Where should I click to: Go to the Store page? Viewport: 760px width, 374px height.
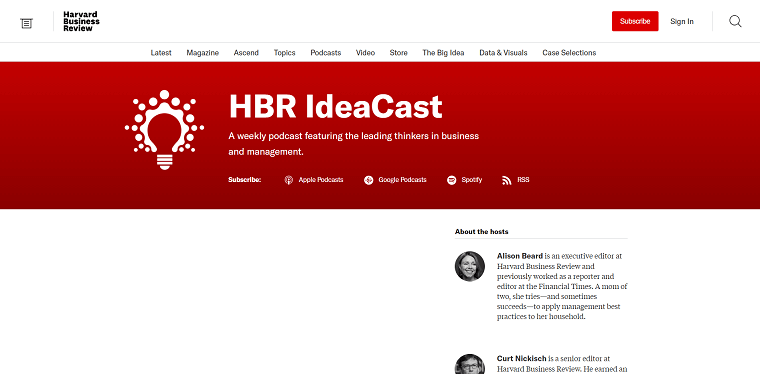click(x=398, y=53)
